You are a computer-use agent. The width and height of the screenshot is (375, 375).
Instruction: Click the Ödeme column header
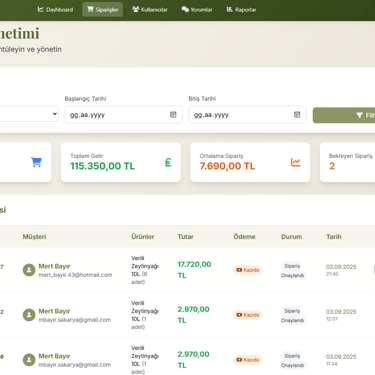click(244, 237)
